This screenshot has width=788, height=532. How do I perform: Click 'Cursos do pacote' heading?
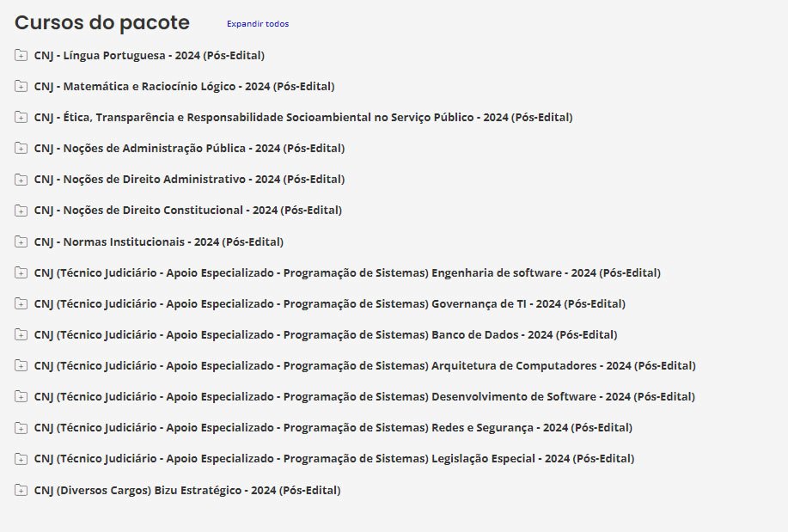click(x=102, y=23)
